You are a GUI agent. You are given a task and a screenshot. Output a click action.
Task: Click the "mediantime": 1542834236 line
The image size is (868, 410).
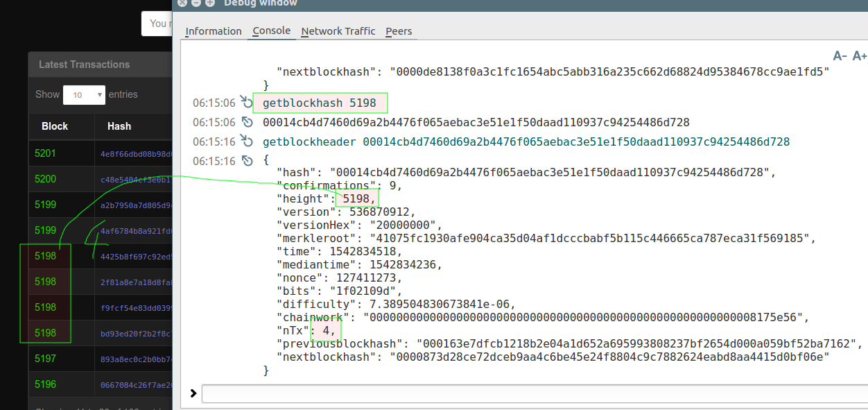359,264
